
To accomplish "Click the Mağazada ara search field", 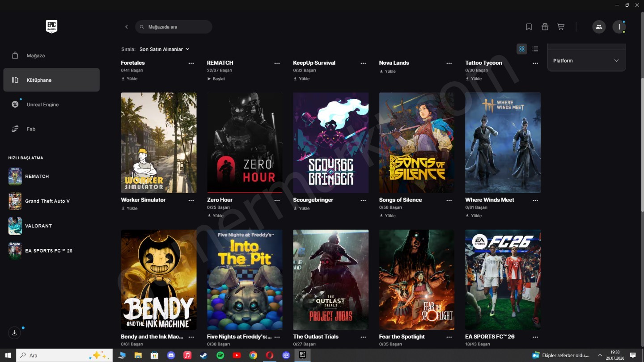I will click(174, 27).
